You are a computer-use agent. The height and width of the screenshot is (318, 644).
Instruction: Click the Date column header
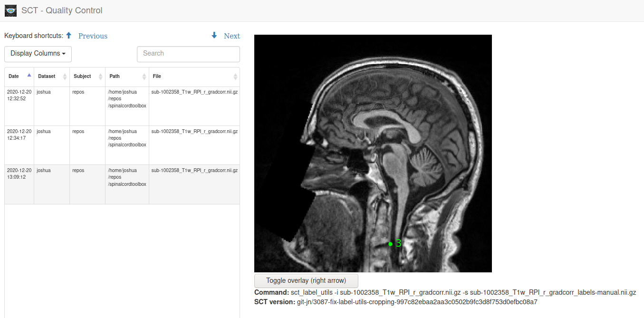(x=19, y=77)
